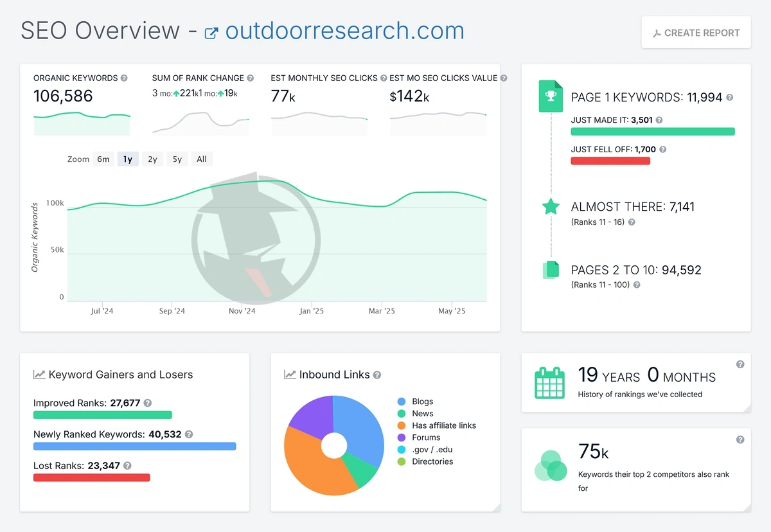Viewport: 771px width, 532px height.
Task: Toggle the Forums legend swatch
Action: click(402, 438)
